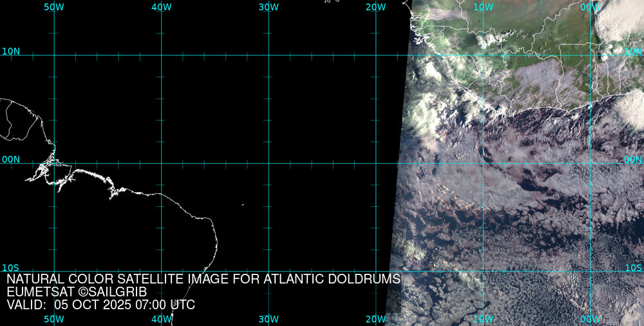644x326 pixels.
Task: Click the 10S latitude label on left edge
Action: [10, 267]
